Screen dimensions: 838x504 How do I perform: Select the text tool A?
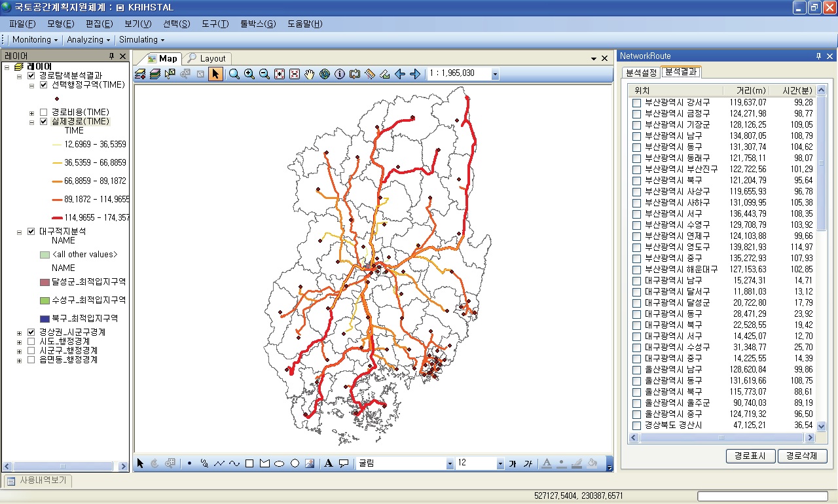[329, 463]
